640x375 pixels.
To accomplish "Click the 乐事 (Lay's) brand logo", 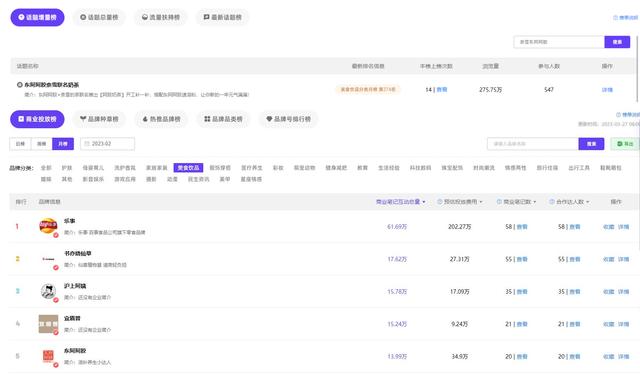I will (x=48, y=226).
